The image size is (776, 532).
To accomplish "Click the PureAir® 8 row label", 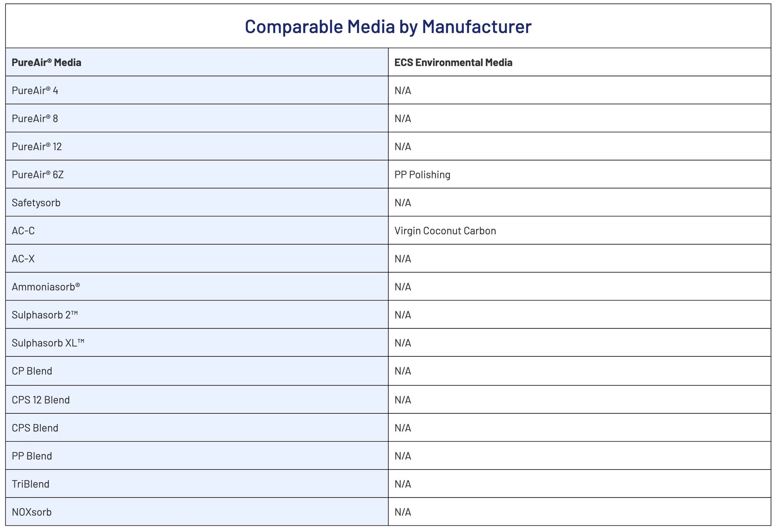I will tap(35, 119).
